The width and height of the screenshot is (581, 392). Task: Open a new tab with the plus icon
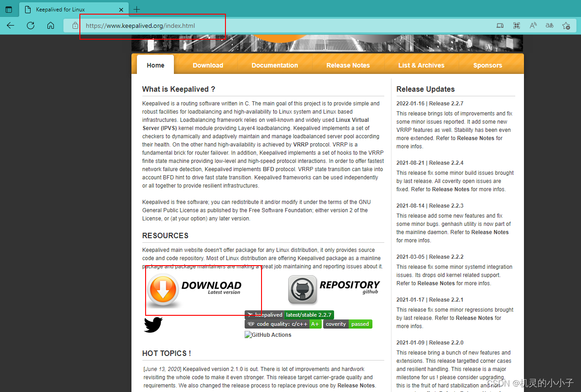(x=136, y=9)
